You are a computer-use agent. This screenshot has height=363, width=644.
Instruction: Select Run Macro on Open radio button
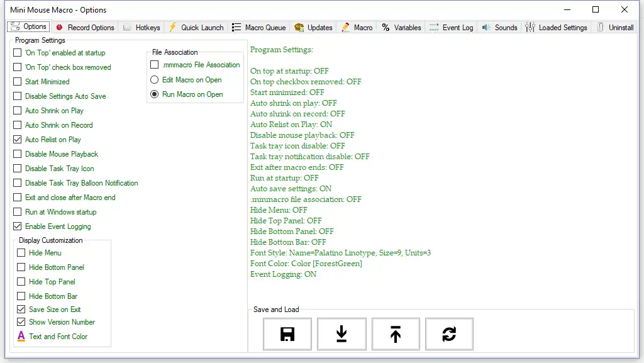[155, 94]
